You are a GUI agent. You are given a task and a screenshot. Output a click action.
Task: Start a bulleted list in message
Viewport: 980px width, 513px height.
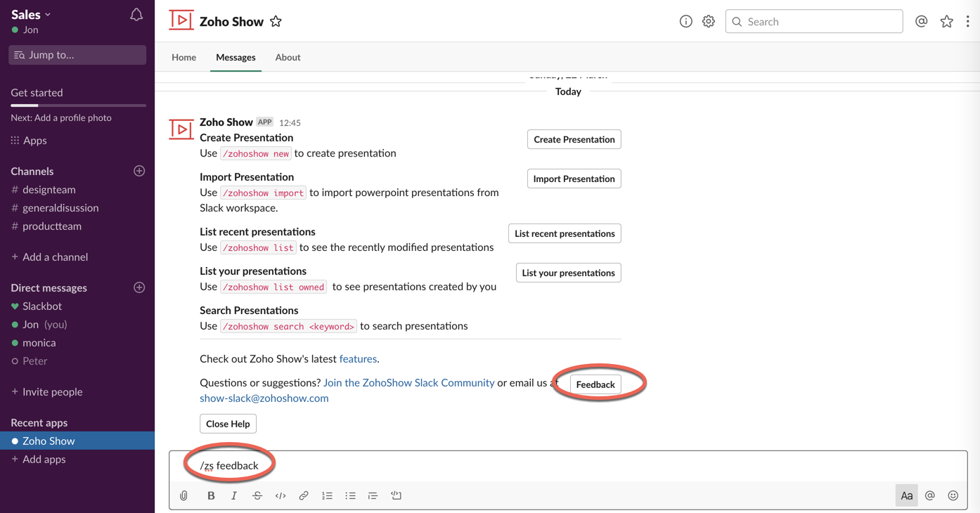350,495
